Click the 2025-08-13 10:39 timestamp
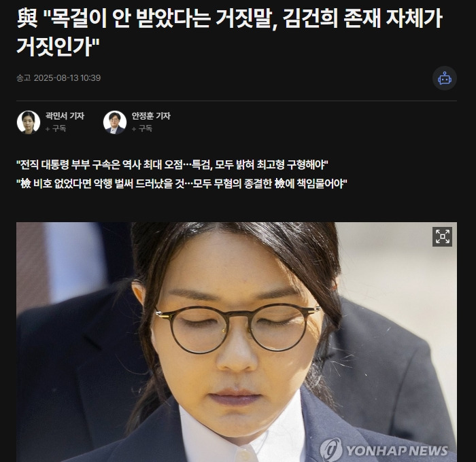 67,78
